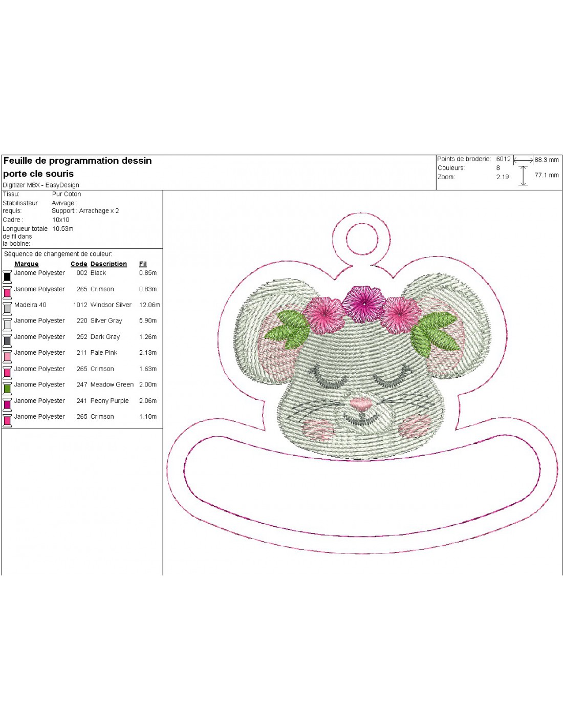Viewport: 563px width, 728px height.
Task: Click the '10x10' hoop size value
Action: coord(61,220)
